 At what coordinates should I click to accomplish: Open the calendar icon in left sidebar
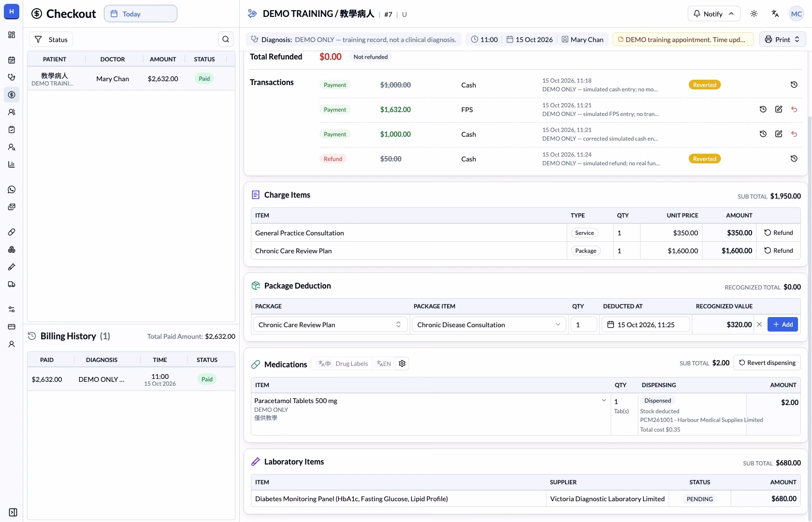point(12,60)
